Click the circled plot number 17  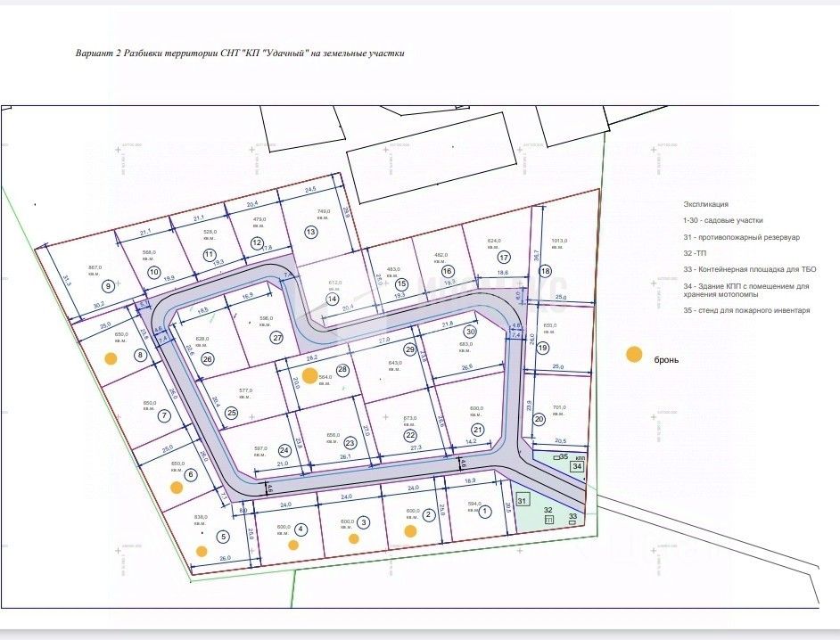504,258
